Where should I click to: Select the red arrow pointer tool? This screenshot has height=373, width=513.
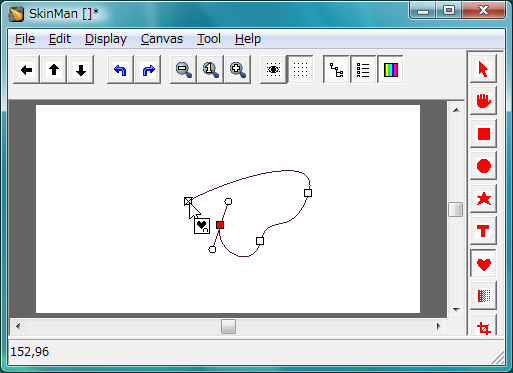point(483,69)
